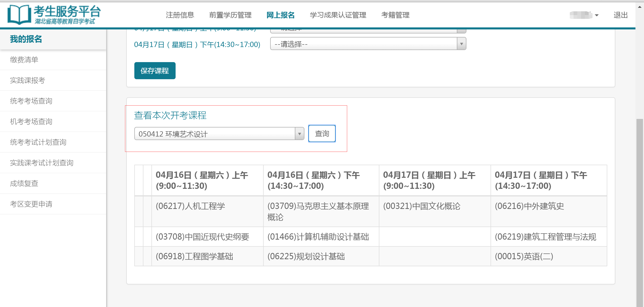The height and width of the screenshot is (307, 644).
Task: Click the 查询 button
Action: pos(322,134)
